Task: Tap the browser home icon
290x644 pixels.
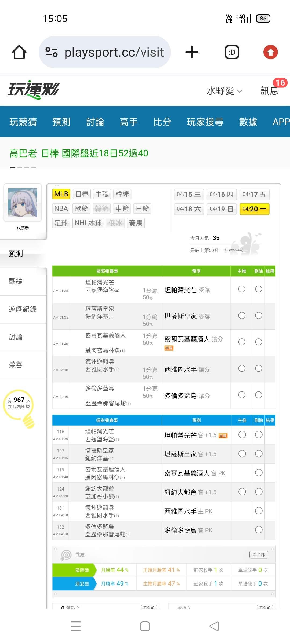Action: pos(19,52)
